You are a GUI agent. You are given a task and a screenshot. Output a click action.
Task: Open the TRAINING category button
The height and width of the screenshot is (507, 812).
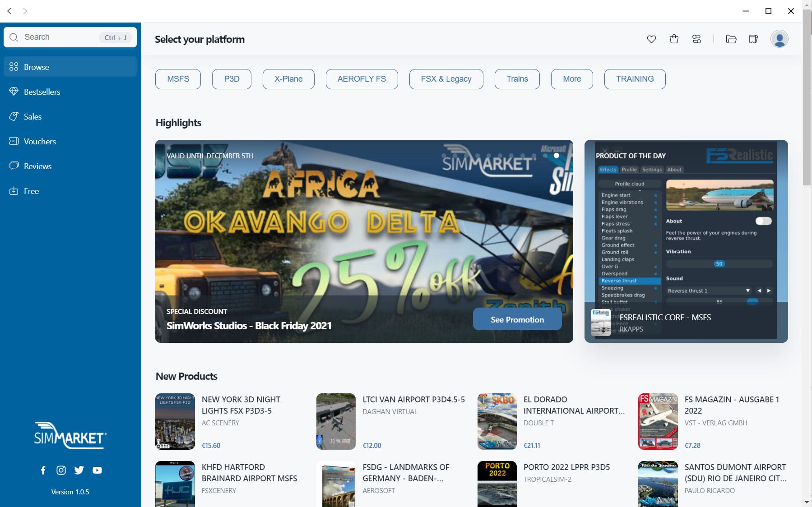tap(635, 78)
